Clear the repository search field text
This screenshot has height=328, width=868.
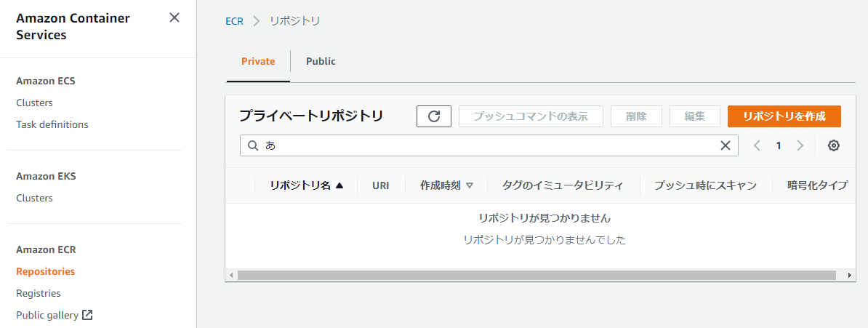[x=725, y=145]
